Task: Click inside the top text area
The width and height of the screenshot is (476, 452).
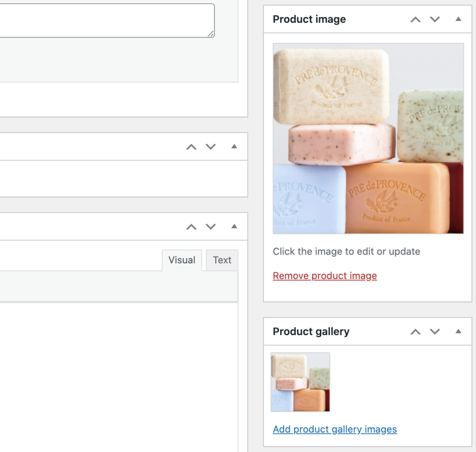Action: point(107,20)
